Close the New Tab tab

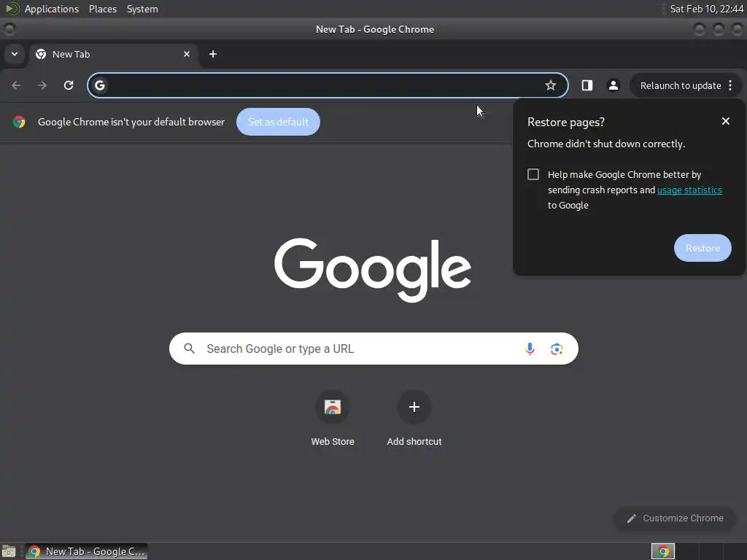click(x=187, y=54)
